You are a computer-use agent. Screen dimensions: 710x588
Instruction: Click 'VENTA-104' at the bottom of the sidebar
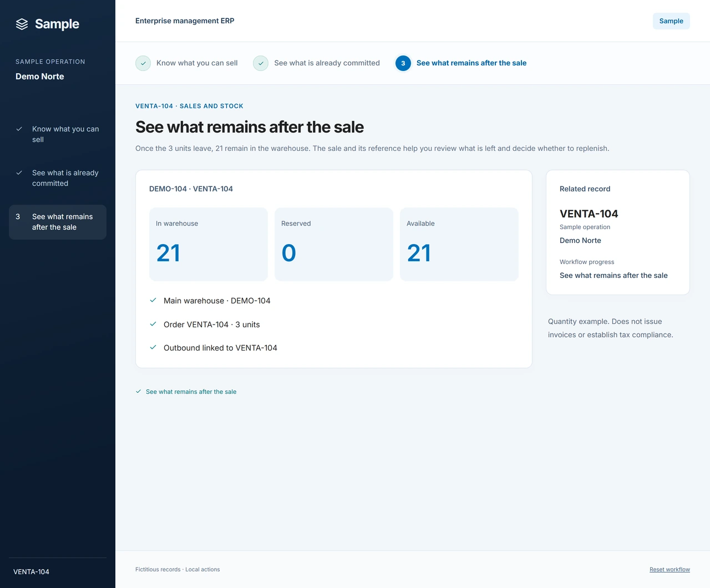coord(31,572)
